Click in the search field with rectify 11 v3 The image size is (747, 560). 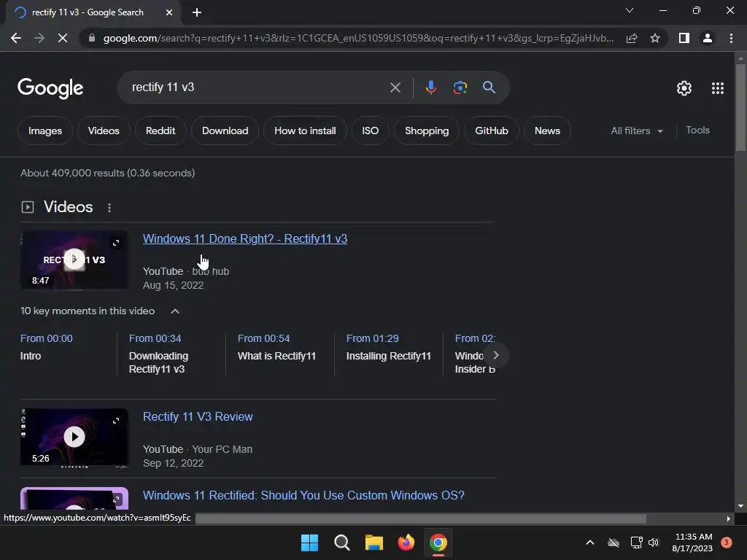click(x=258, y=87)
